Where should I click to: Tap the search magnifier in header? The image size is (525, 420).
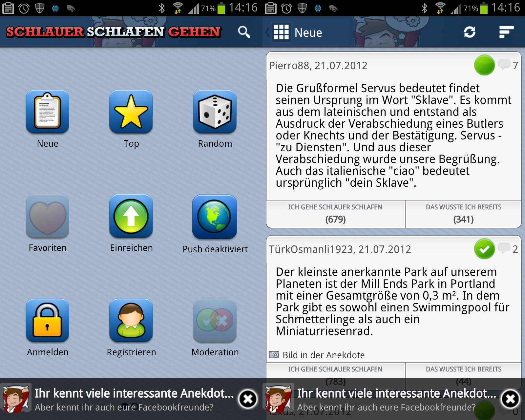244,32
